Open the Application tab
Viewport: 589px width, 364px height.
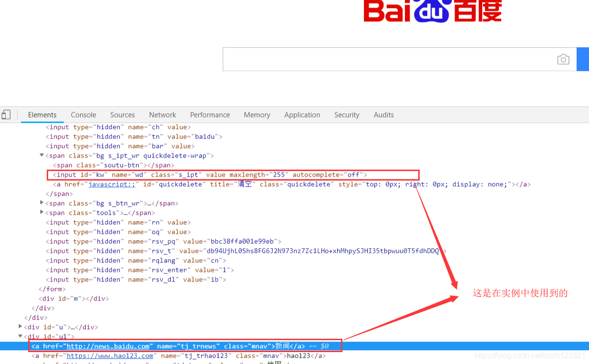(x=302, y=115)
